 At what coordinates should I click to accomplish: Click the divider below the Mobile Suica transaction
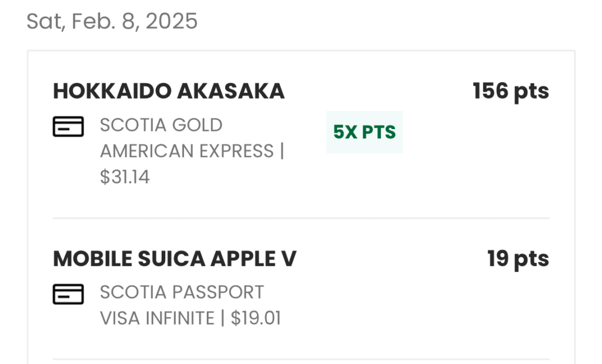(301, 359)
